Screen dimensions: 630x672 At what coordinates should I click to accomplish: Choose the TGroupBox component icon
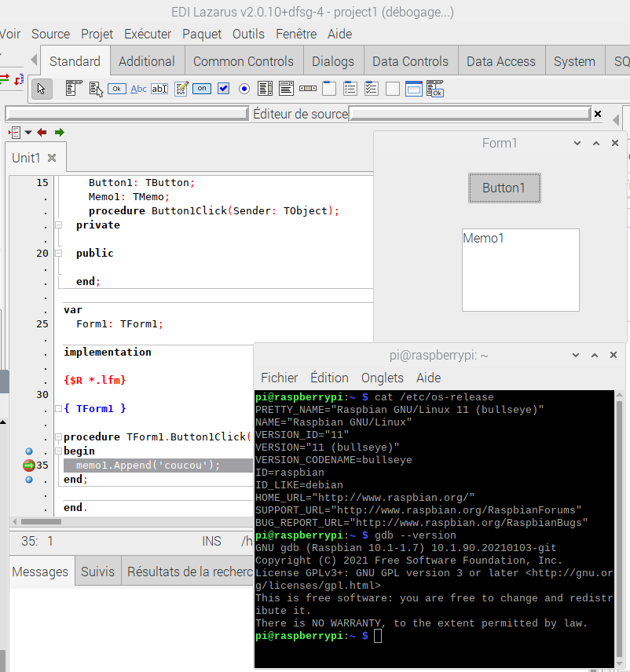point(328,89)
